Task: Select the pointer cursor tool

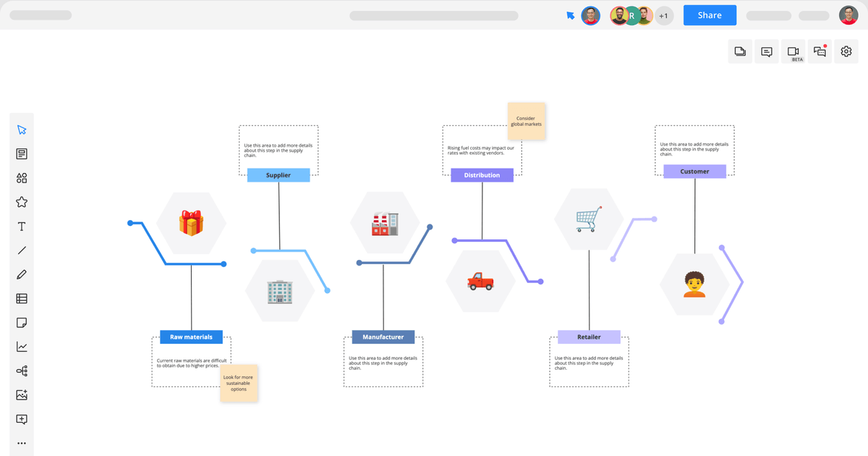Action: [22, 130]
